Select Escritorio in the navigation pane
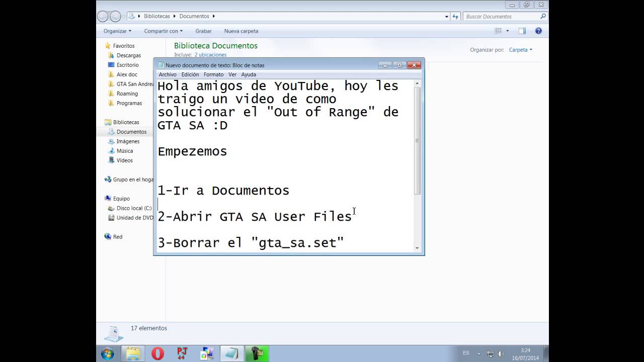 (x=127, y=65)
